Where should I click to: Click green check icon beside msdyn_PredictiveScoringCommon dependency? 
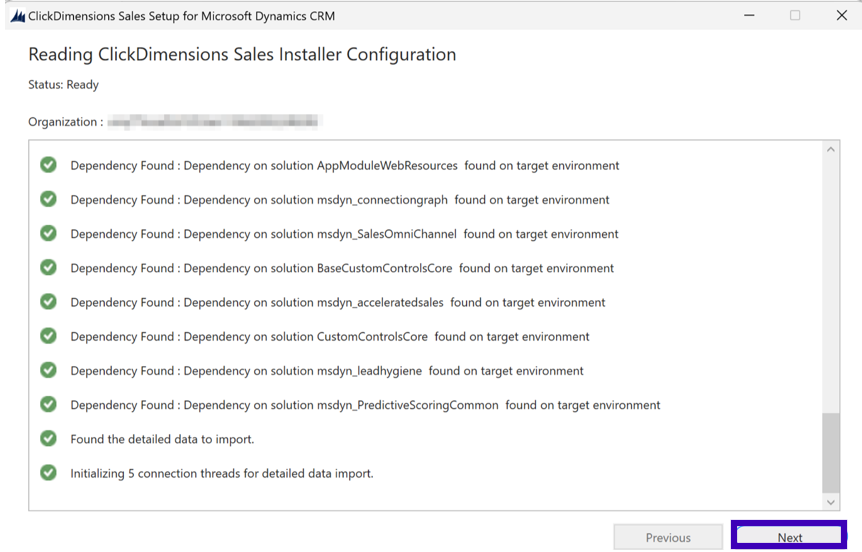click(x=48, y=405)
